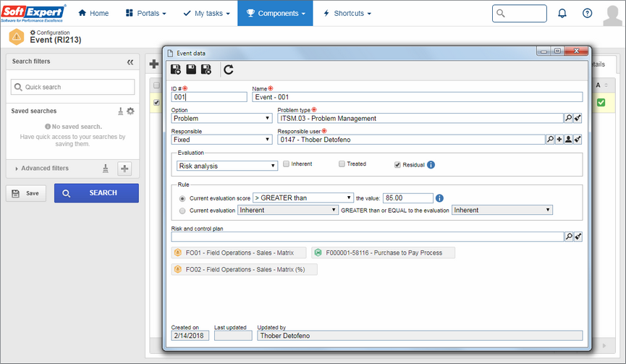Click the person icon beside Responsible user
626x364 pixels.
(568, 139)
